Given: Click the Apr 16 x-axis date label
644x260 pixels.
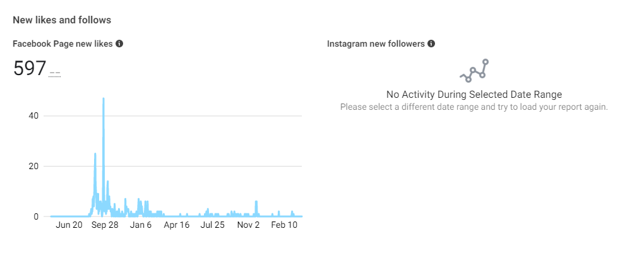Looking at the screenshot, I should 176,225.
